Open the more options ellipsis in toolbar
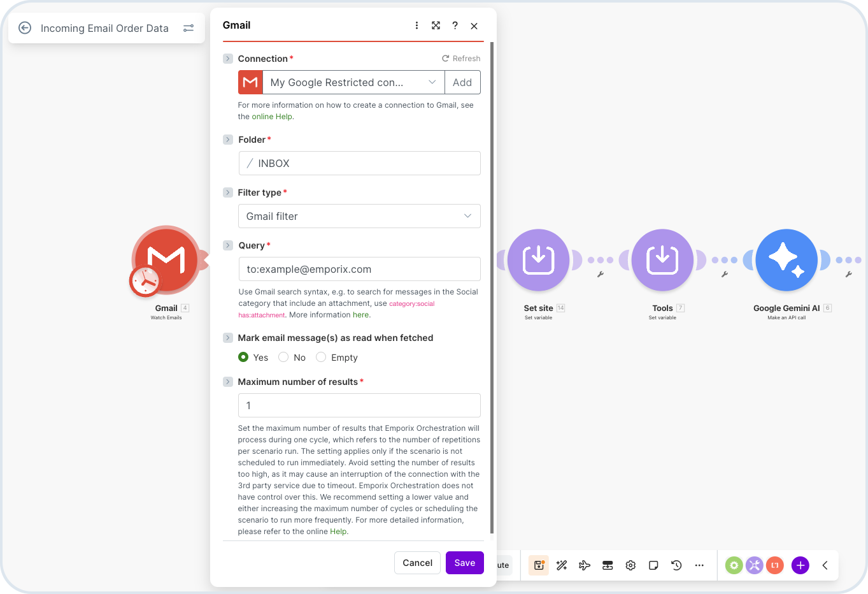Viewport: 868px width, 594px height. (x=699, y=565)
